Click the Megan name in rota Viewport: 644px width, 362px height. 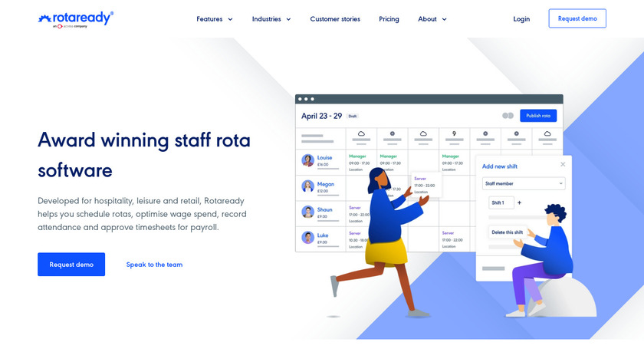(x=326, y=184)
